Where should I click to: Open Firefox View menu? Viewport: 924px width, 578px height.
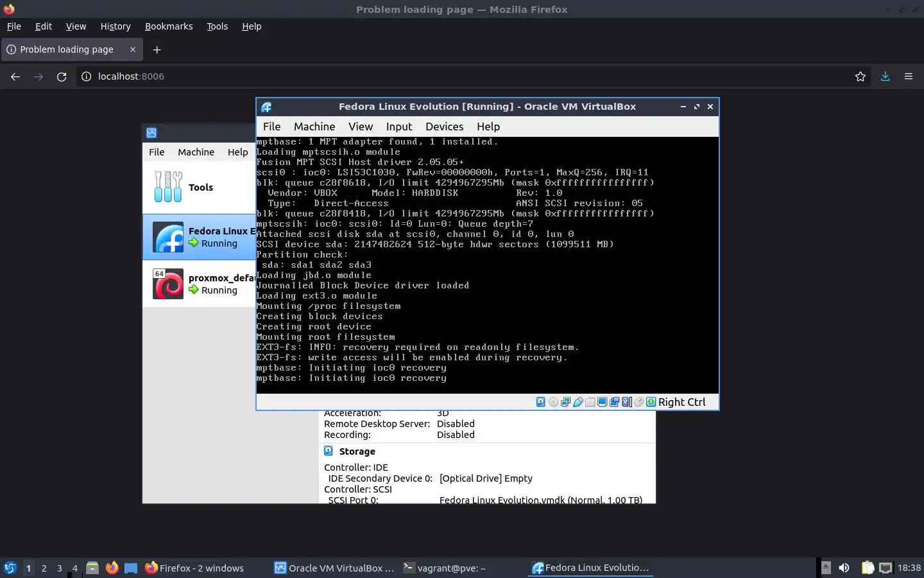76,26
